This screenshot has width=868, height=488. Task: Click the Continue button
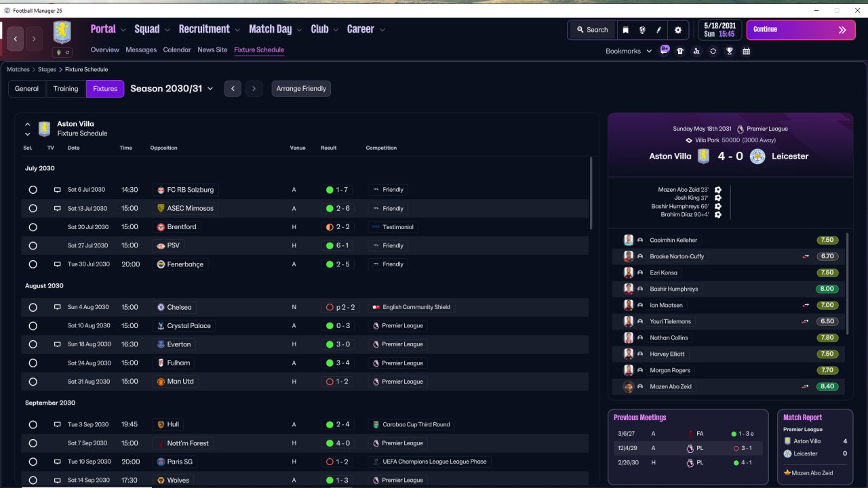pyautogui.click(x=801, y=30)
